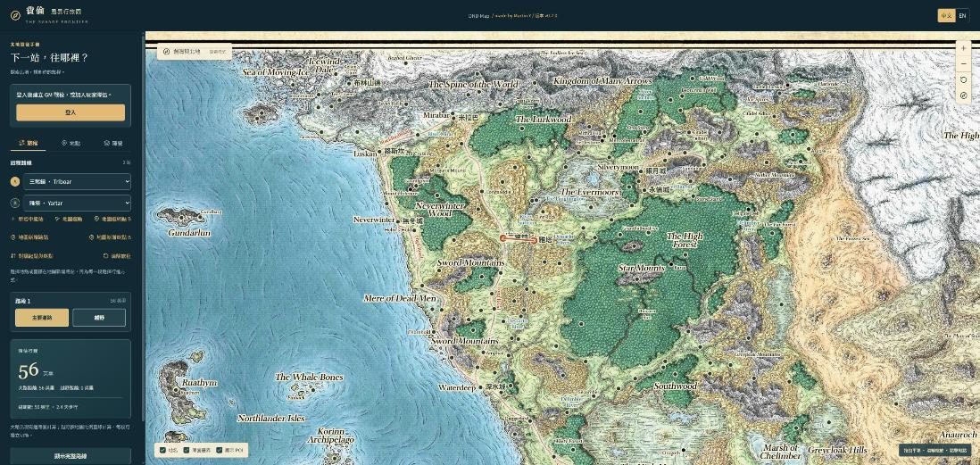This screenshot has height=465, width=980.
Task: Click the Southwood label on the map
Action: click(x=675, y=386)
